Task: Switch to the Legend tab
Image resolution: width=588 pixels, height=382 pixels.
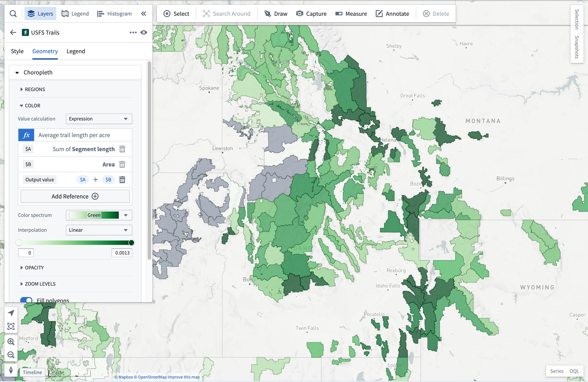Action: (76, 51)
